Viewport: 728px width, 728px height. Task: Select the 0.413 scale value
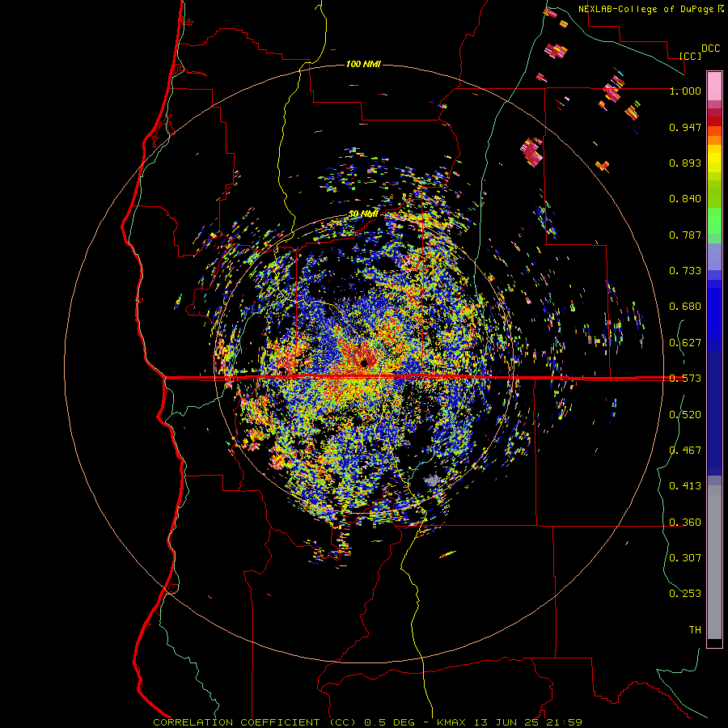pyautogui.click(x=685, y=486)
